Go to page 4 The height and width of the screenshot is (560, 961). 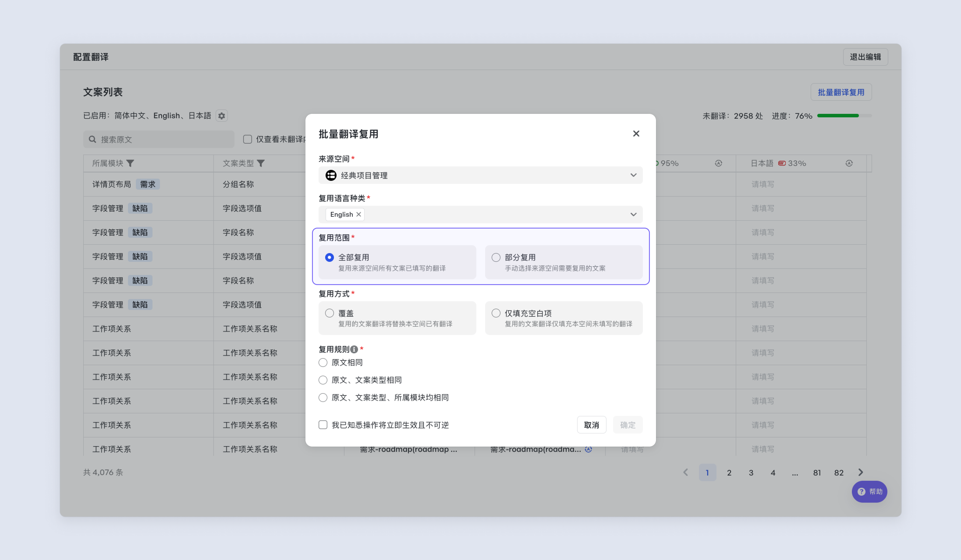(x=773, y=472)
